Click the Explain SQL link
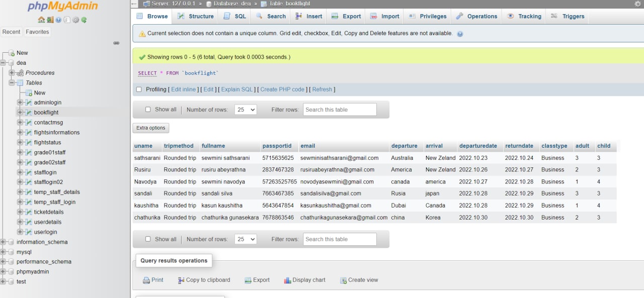Screen dimensions: 644x298 pos(237,89)
